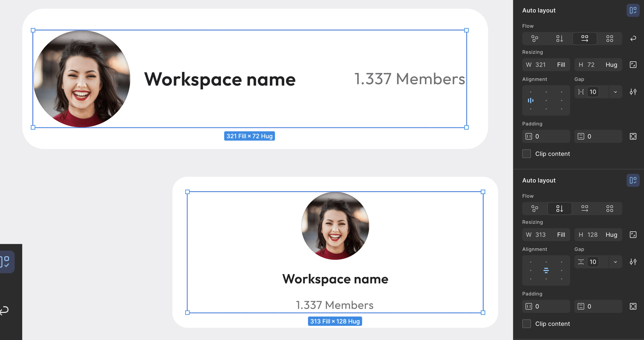
Task: Click the top vertical padding field
Action: pos(598,136)
